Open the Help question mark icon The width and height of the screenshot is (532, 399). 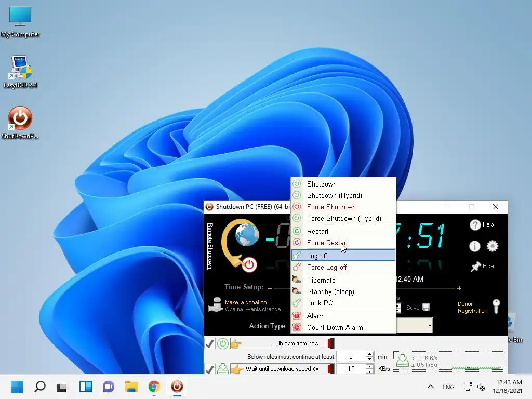(x=475, y=224)
